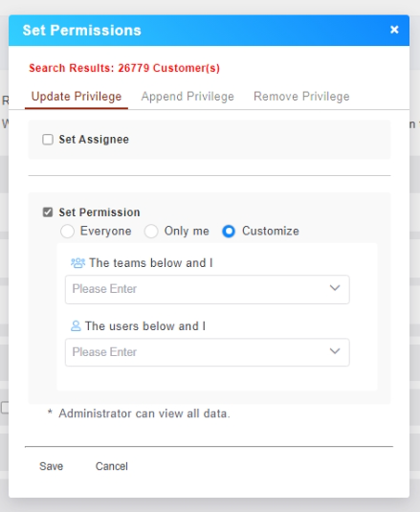Screen dimensions: 420x512
Task: Save the permission settings
Action: (52, 466)
